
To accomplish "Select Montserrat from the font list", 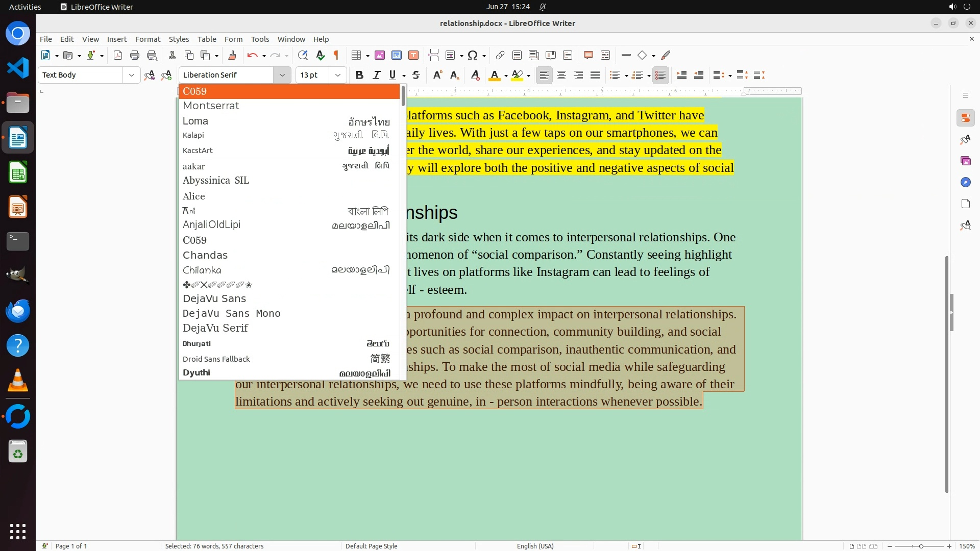I will pos(211,106).
